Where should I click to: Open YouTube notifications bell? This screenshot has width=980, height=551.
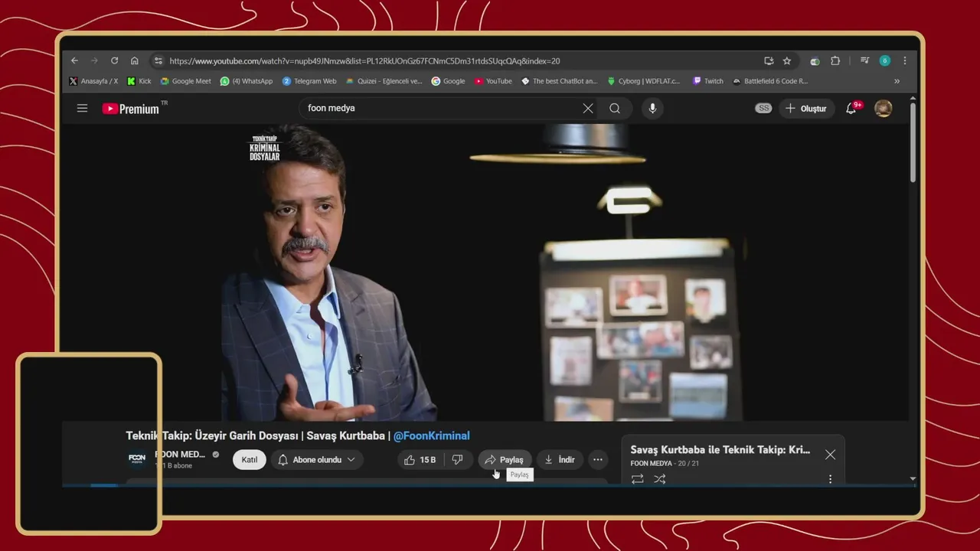pos(851,108)
